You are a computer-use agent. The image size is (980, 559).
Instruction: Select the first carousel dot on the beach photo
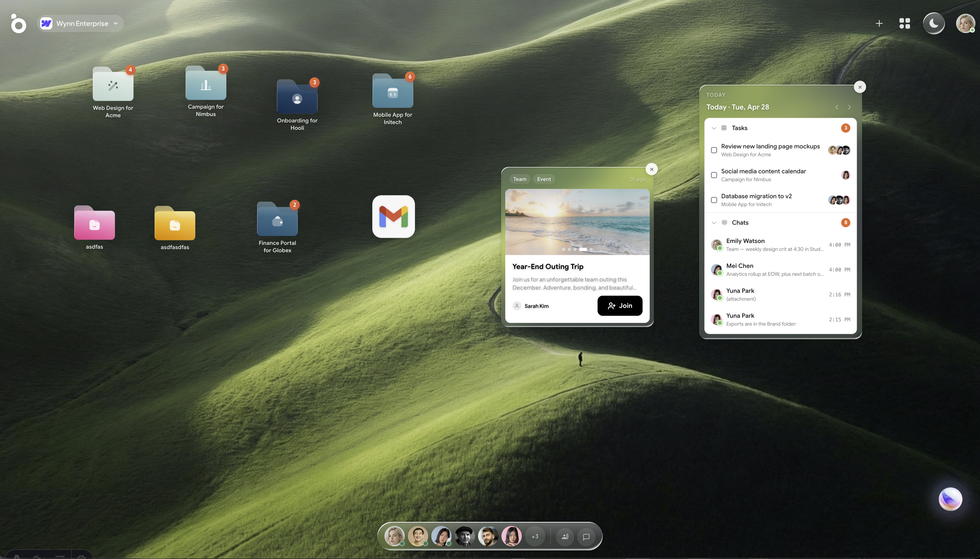click(x=563, y=249)
